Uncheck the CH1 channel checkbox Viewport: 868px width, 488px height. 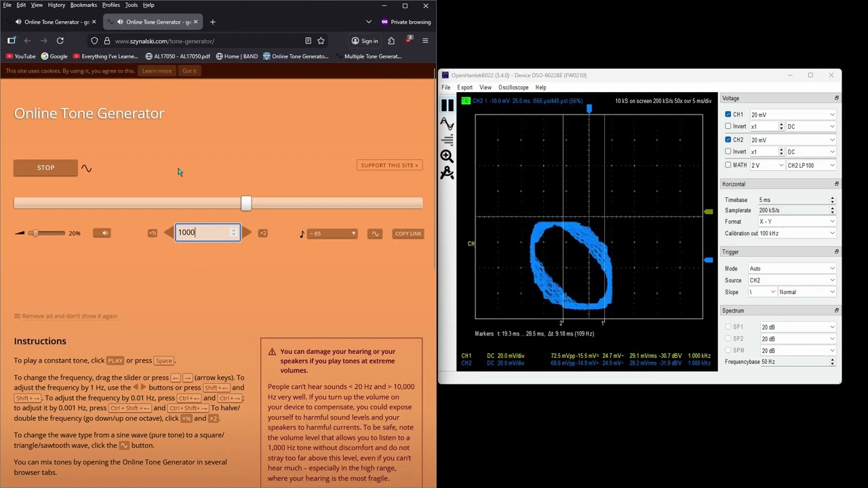coord(728,115)
